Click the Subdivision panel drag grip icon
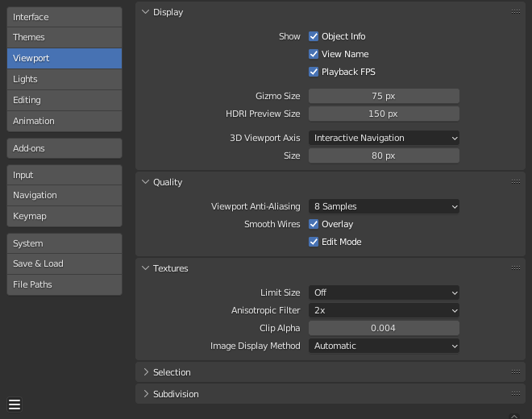532x419 pixels. 515,394
